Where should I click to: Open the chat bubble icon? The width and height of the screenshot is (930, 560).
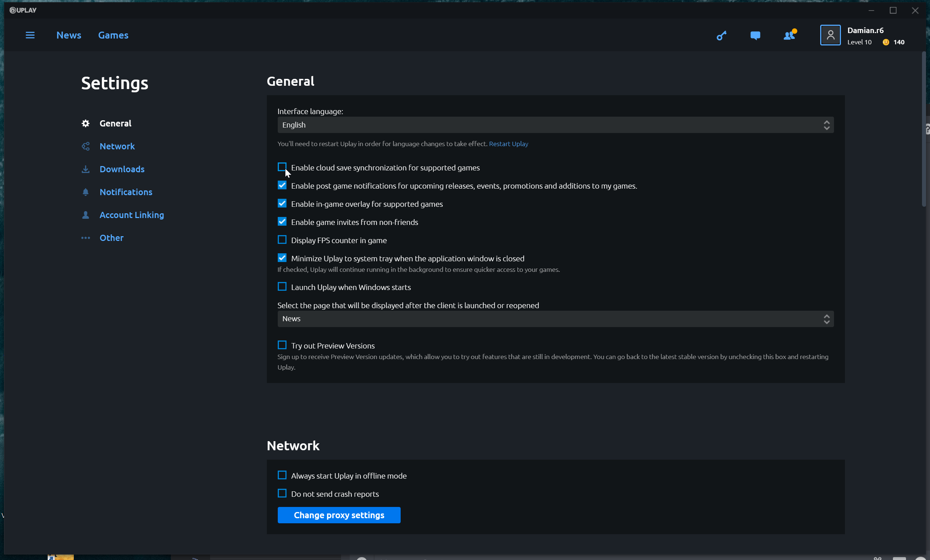coord(755,36)
